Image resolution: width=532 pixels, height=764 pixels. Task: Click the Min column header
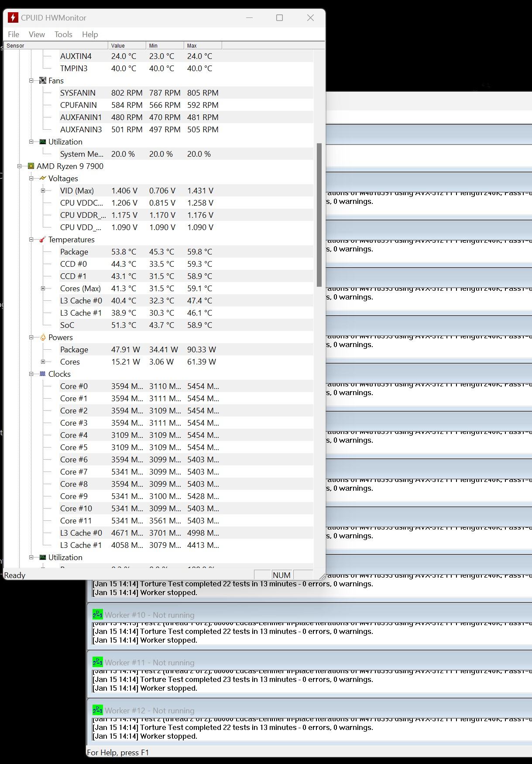[x=165, y=45]
